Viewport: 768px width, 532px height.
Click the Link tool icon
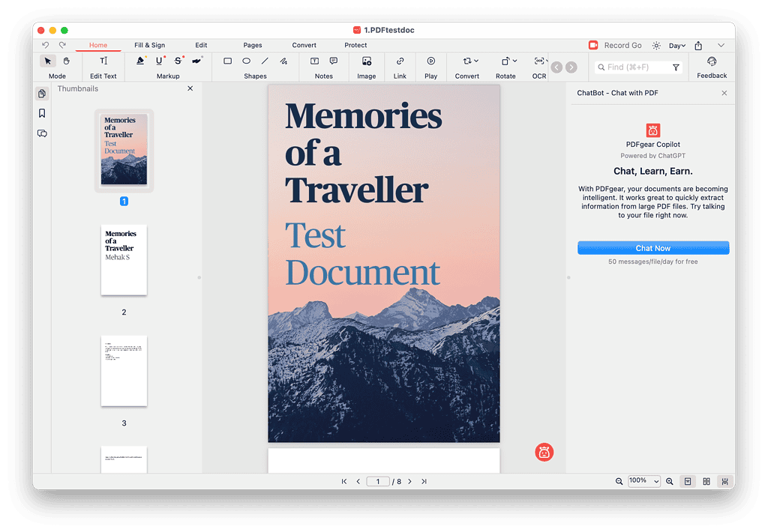tap(400, 61)
